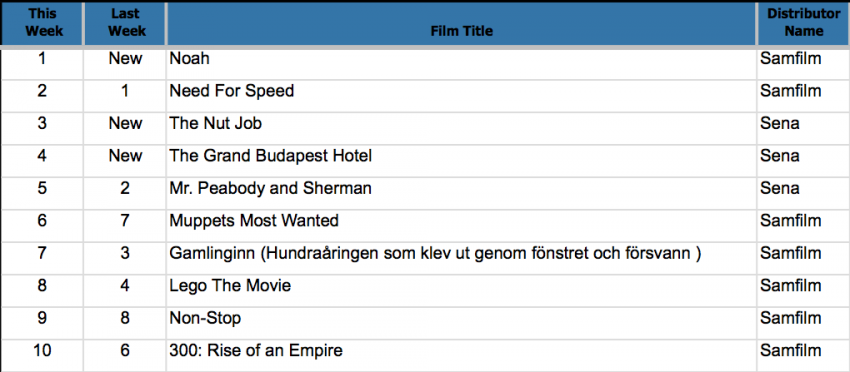This screenshot has width=850, height=372.
Task: Click the Distributor Name column header
Action: point(803,23)
